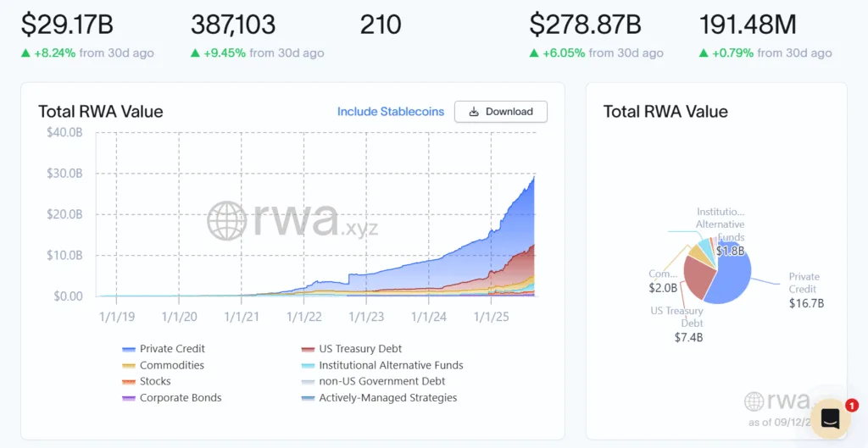
Task: Click green up arrow beside +9.45%
Action: 196,53
